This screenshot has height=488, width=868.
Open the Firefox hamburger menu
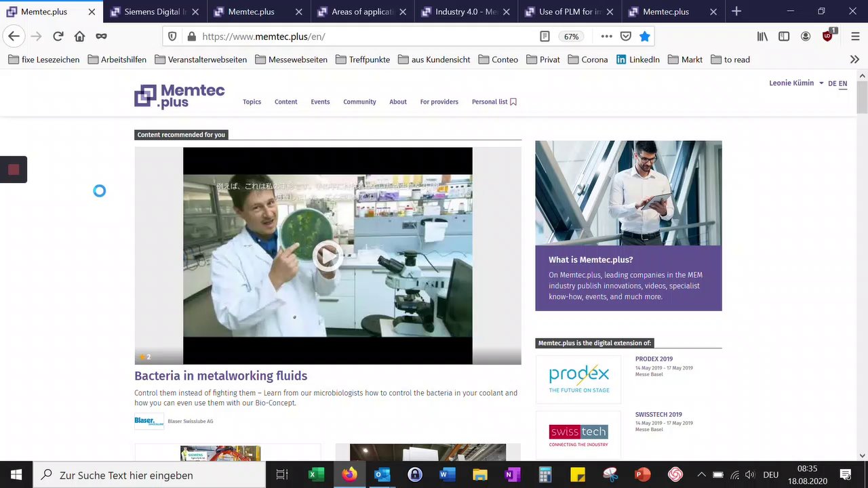pyautogui.click(x=854, y=37)
